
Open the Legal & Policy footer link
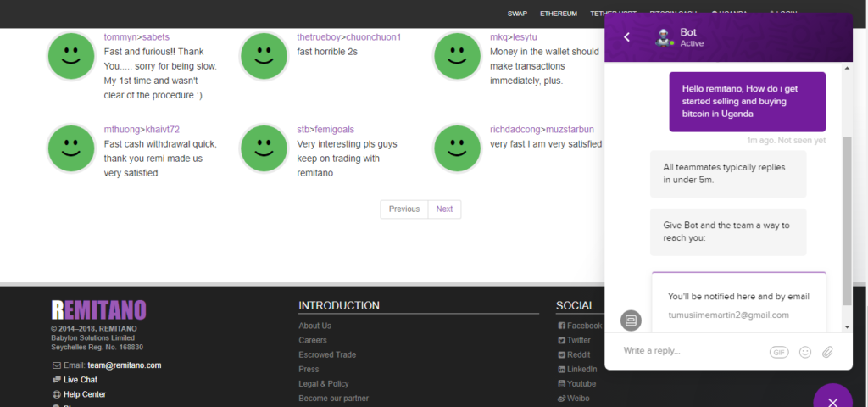click(323, 384)
